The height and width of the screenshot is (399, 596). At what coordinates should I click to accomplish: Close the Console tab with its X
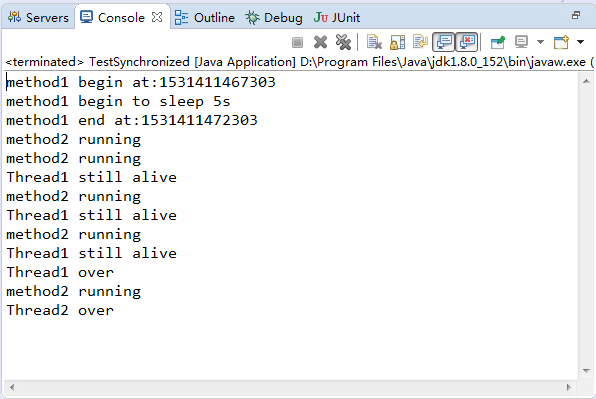(x=157, y=17)
